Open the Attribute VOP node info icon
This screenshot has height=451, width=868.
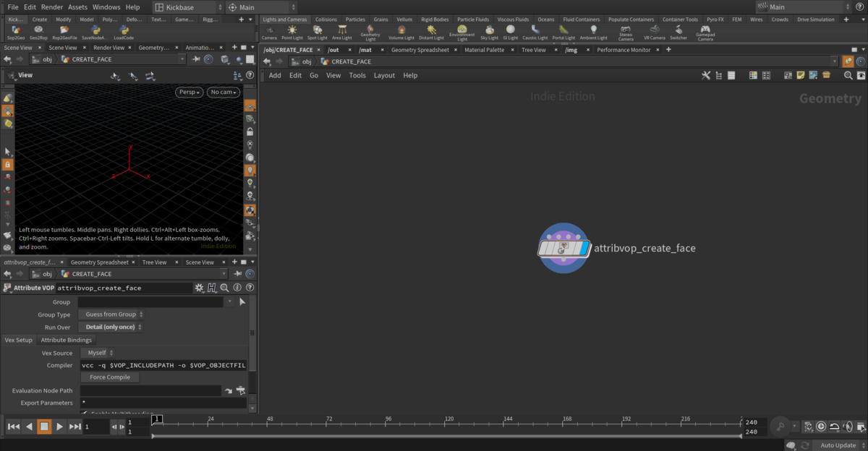pos(237,288)
